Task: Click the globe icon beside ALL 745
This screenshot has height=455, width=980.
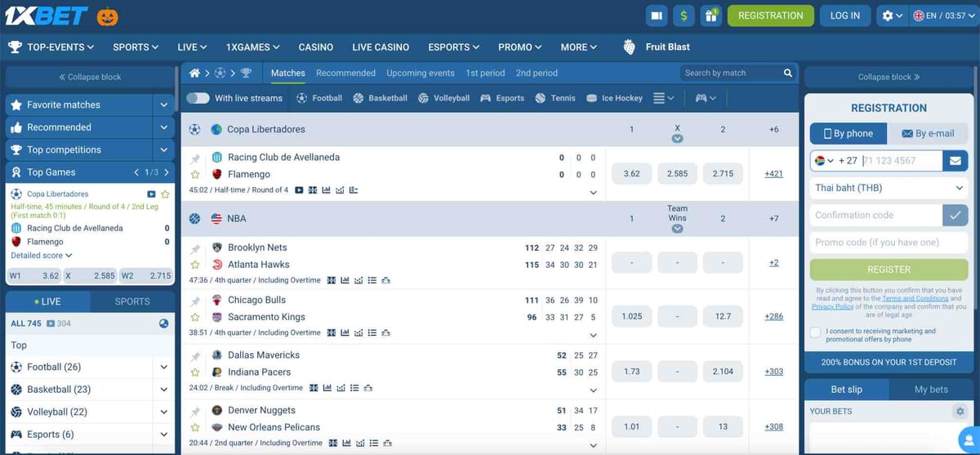Action: point(163,323)
